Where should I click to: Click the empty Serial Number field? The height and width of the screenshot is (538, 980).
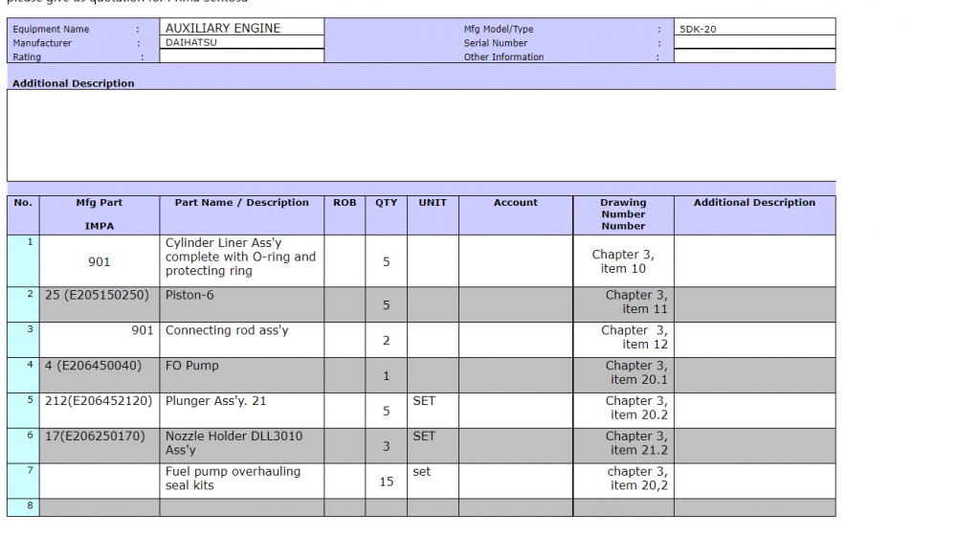tap(754, 43)
